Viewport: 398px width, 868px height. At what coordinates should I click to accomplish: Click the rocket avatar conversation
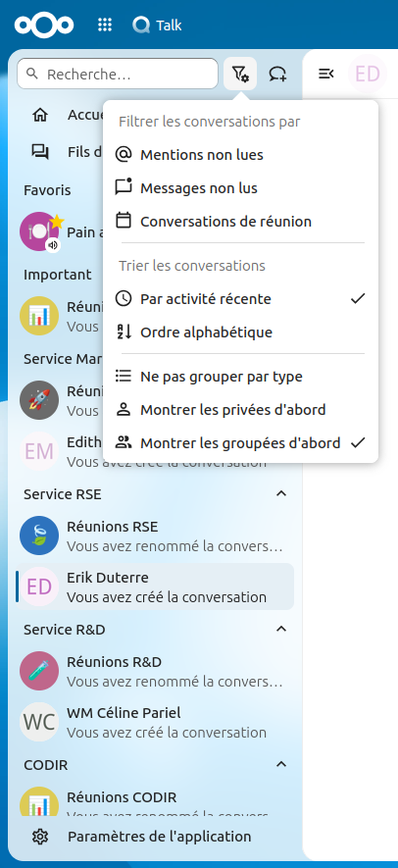(x=39, y=400)
